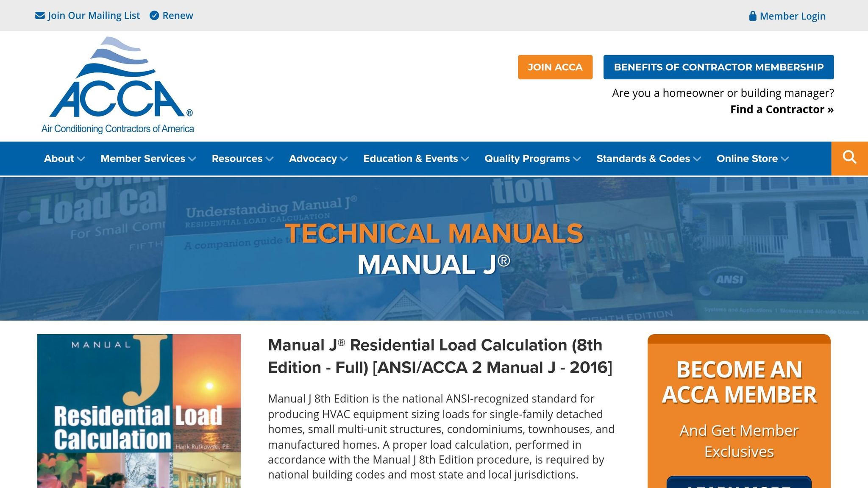Click the Renew checkmark icon
Image resolution: width=868 pixels, height=488 pixels.
(154, 16)
